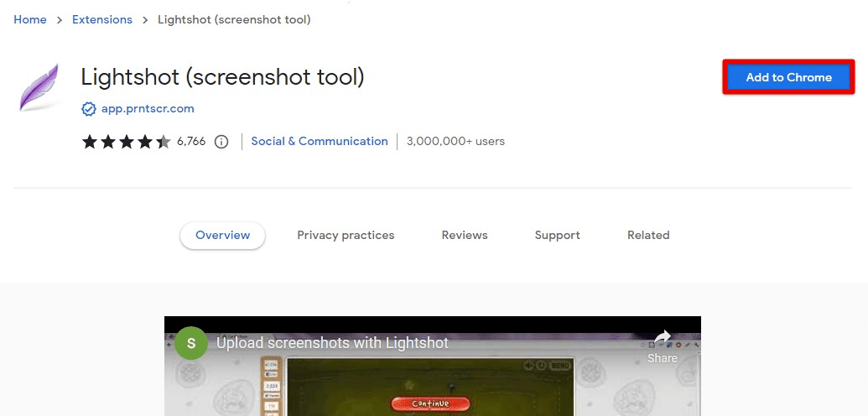This screenshot has height=416, width=868.
Task: Click the Lightshot purple feather icon
Action: click(39, 87)
